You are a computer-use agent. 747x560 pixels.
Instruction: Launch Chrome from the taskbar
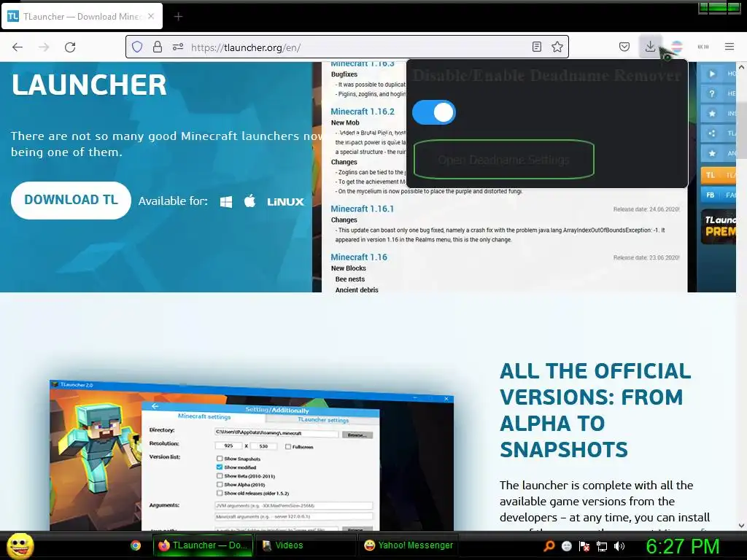click(x=136, y=545)
